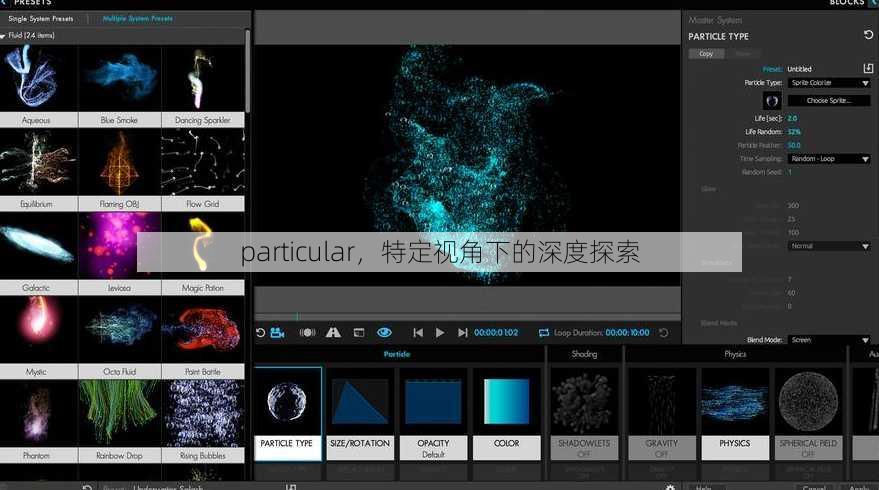Apply the Galactic preset
The height and width of the screenshot is (490, 879).
tap(38, 254)
